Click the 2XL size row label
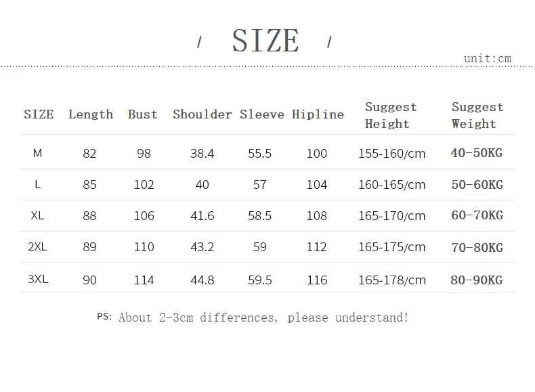This screenshot has width=535, height=392. click(x=37, y=246)
